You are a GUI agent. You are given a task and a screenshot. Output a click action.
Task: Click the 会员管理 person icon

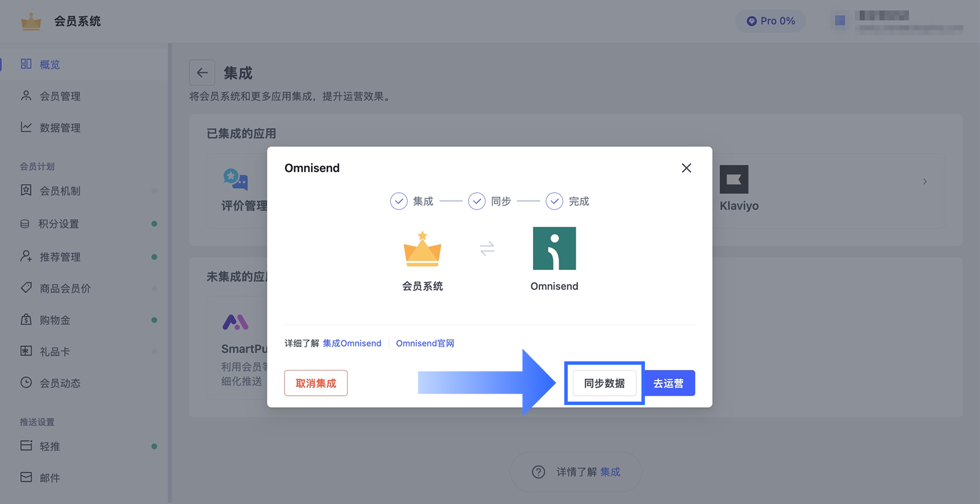(x=26, y=96)
